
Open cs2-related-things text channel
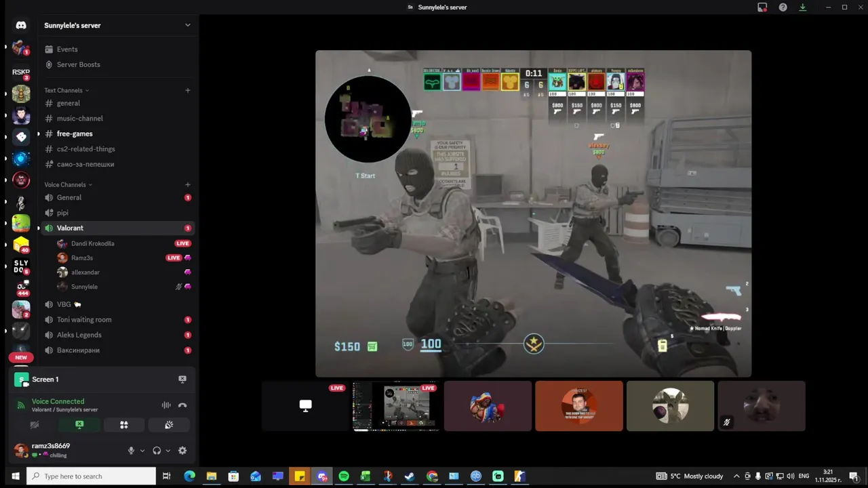click(x=118, y=149)
